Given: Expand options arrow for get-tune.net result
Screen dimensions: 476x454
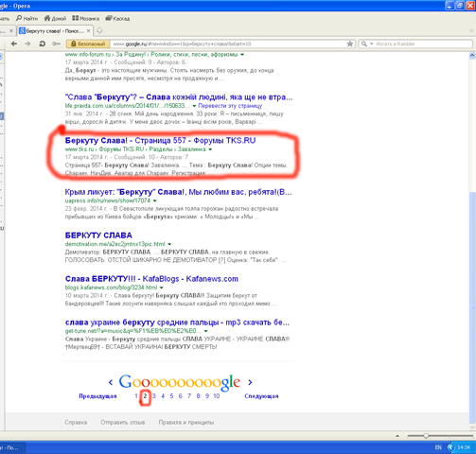Looking at the screenshot, I should pyautogui.click(x=205, y=331).
